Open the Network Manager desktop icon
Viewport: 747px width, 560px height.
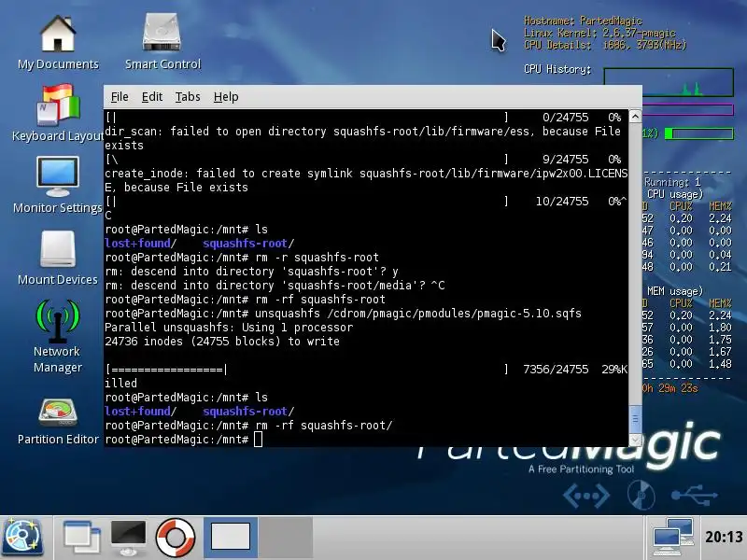[58, 336]
